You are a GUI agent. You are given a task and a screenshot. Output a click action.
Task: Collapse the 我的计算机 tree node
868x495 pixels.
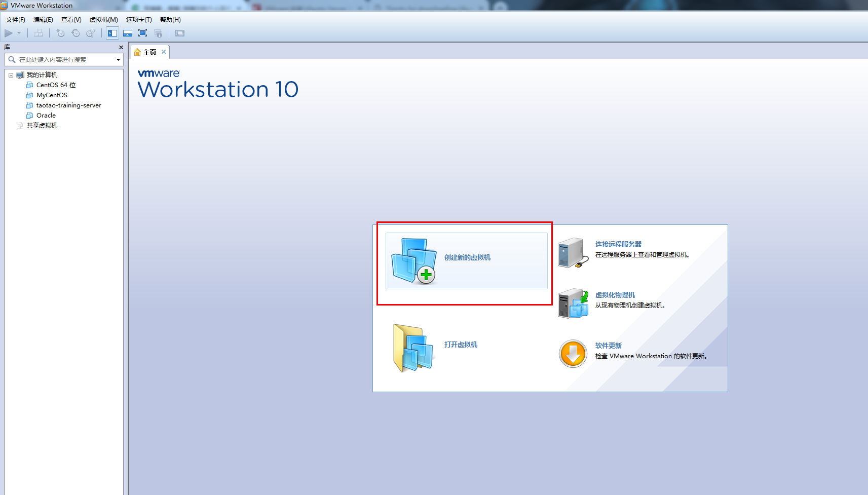pos(11,75)
